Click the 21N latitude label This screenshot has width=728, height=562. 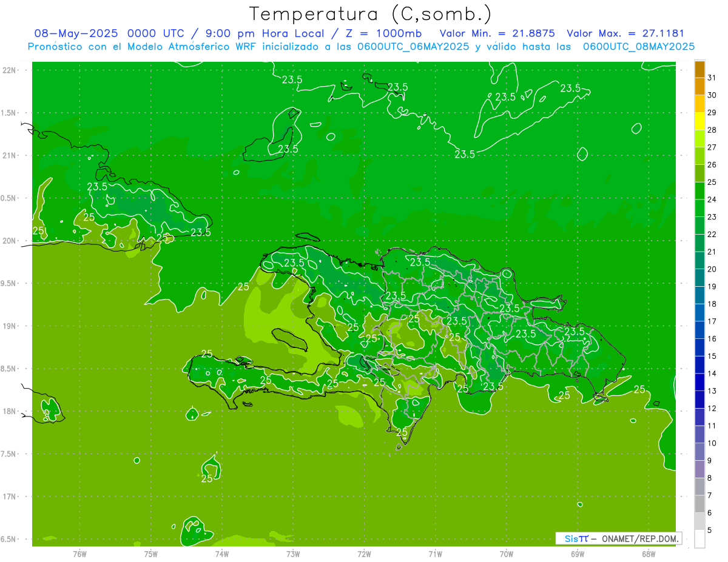[x=9, y=156]
